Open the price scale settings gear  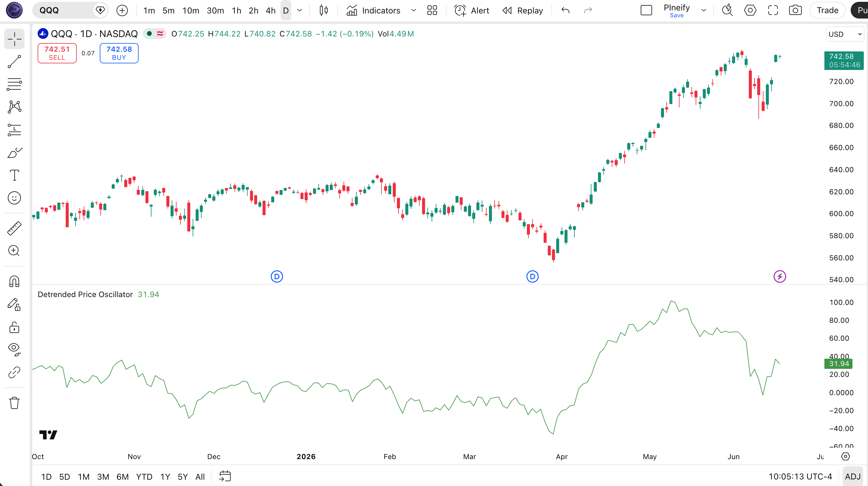(x=845, y=456)
